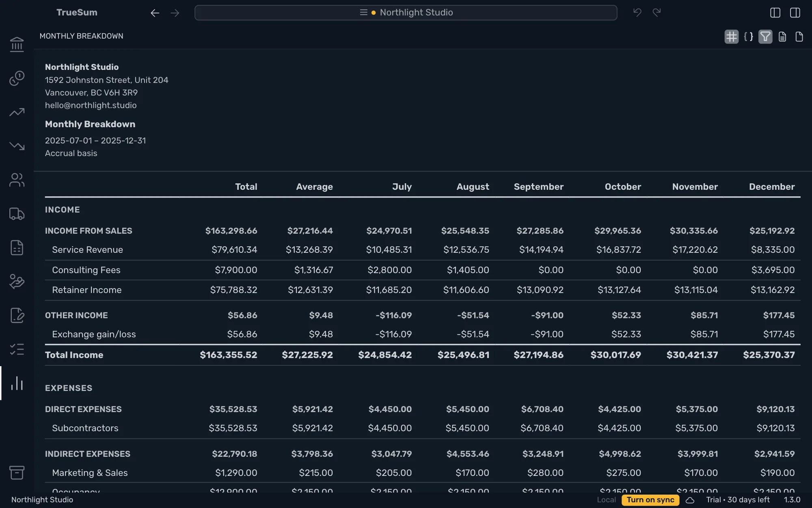Toggle the table grid view

click(x=732, y=37)
